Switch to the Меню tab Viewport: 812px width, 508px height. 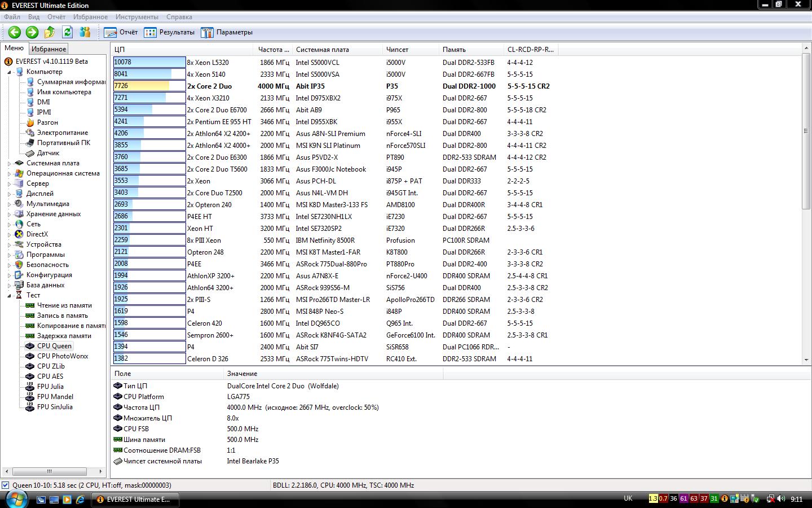[14, 49]
